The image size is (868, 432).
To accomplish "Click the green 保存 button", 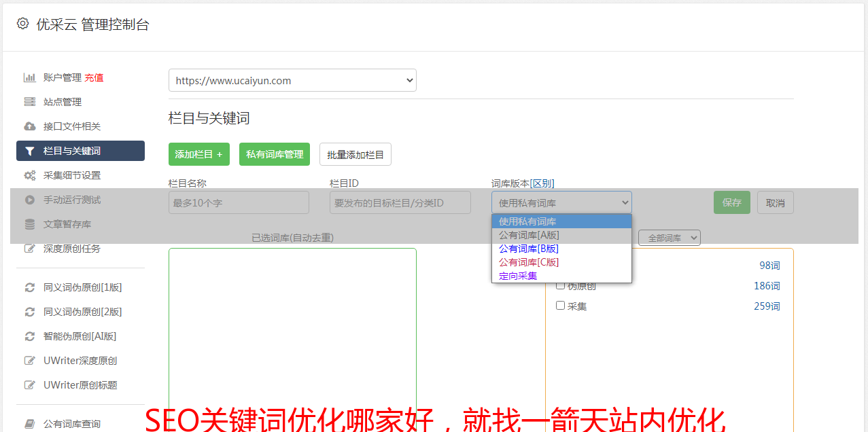I will point(732,202).
